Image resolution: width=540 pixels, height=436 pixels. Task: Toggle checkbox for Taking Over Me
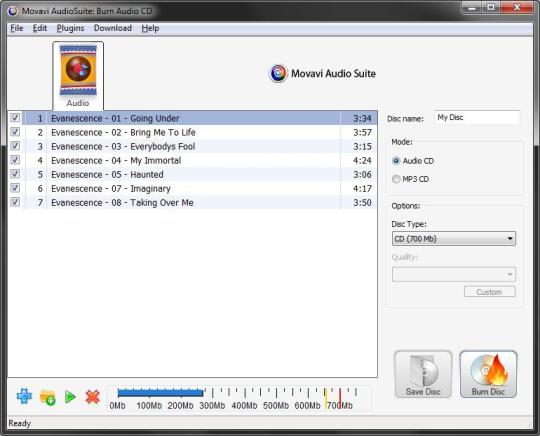click(x=15, y=202)
